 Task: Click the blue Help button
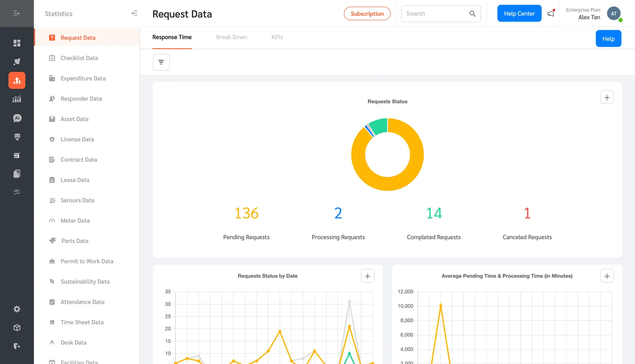click(x=608, y=39)
